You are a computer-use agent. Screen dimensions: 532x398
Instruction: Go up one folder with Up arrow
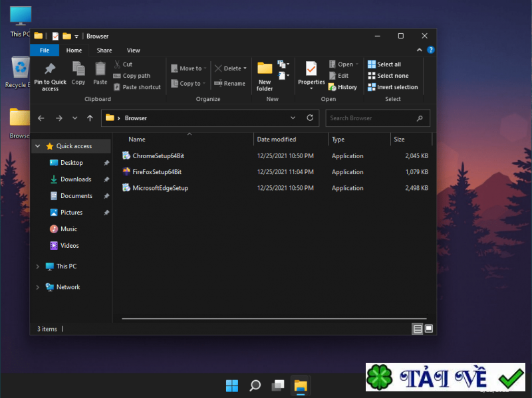click(x=90, y=118)
